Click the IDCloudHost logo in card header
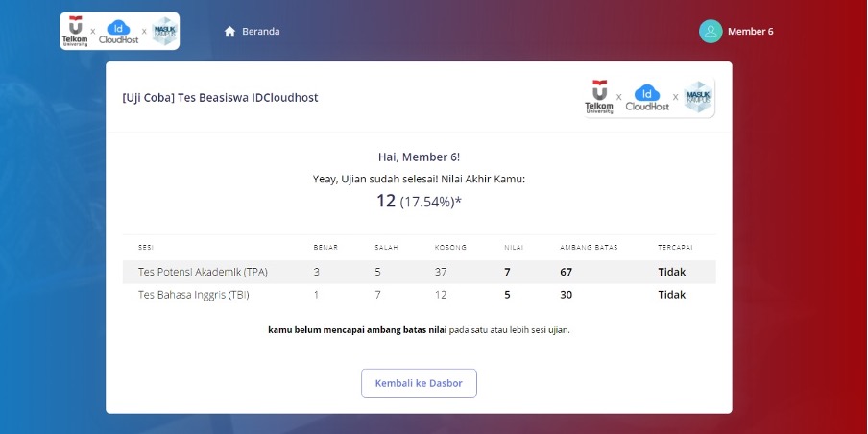 (x=647, y=97)
